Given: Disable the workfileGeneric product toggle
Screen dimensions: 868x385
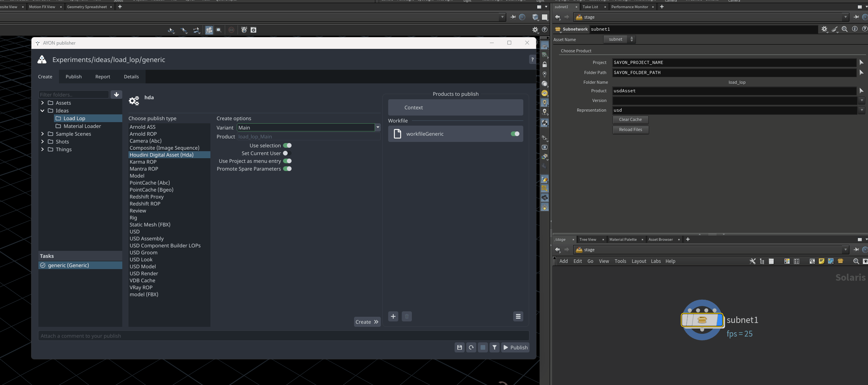Looking at the screenshot, I should [x=515, y=134].
